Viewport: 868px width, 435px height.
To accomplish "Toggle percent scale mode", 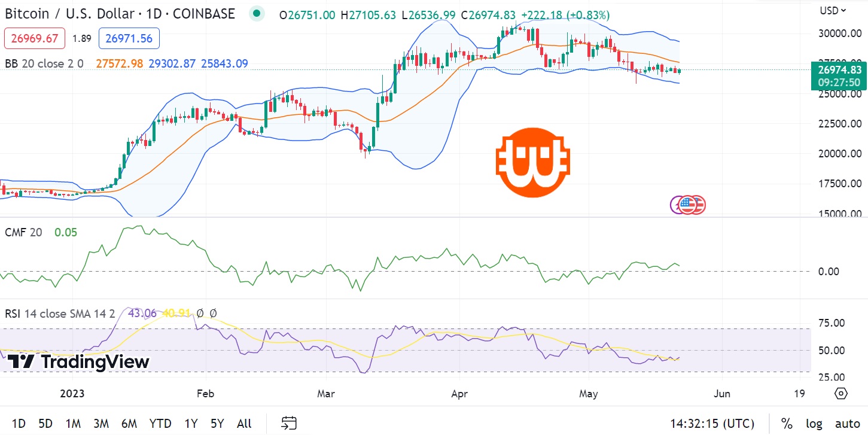I will click(787, 424).
